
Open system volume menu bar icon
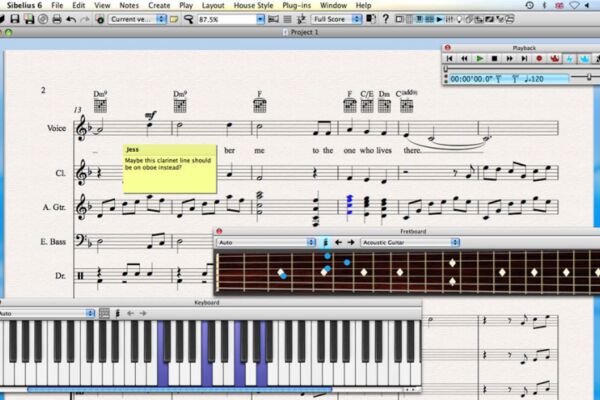587,5
